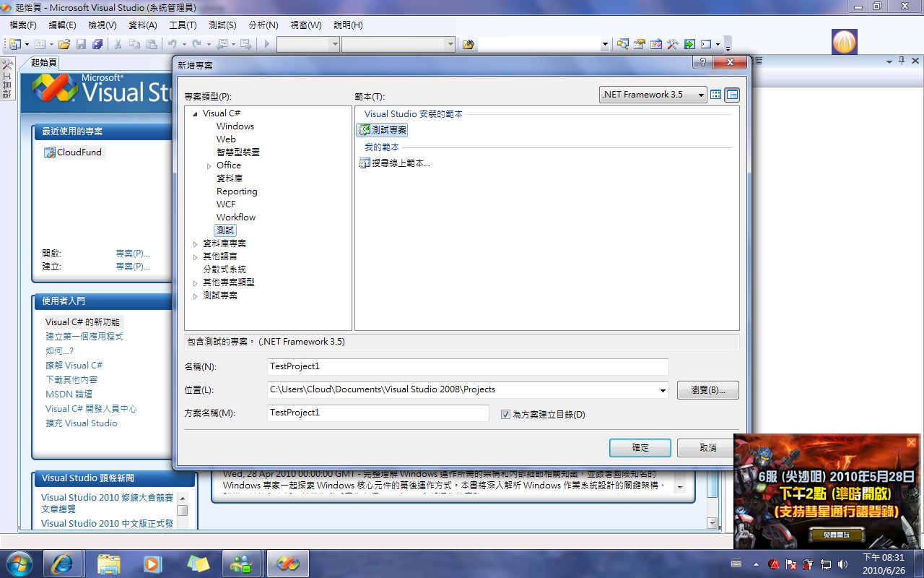Viewport: 924px width, 578px height.
Task: Expand the 其他專案類型 tree node
Action: click(x=195, y=282)
